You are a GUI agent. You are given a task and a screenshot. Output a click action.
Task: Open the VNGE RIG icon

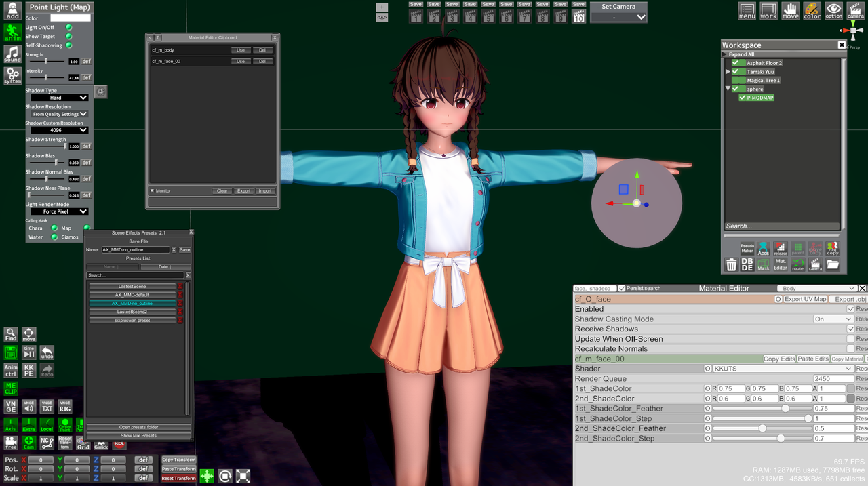click(65, 407)
